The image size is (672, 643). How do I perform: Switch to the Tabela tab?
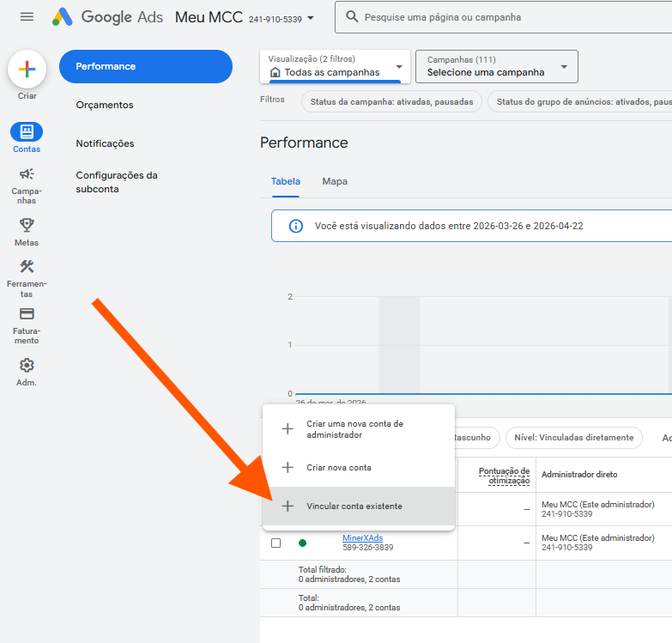tap(286, 181)
